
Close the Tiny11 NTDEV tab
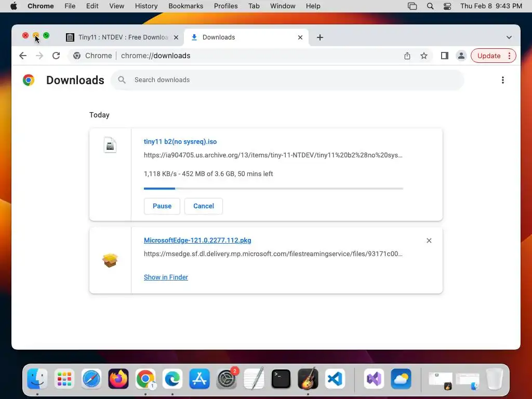click(176, 37)
